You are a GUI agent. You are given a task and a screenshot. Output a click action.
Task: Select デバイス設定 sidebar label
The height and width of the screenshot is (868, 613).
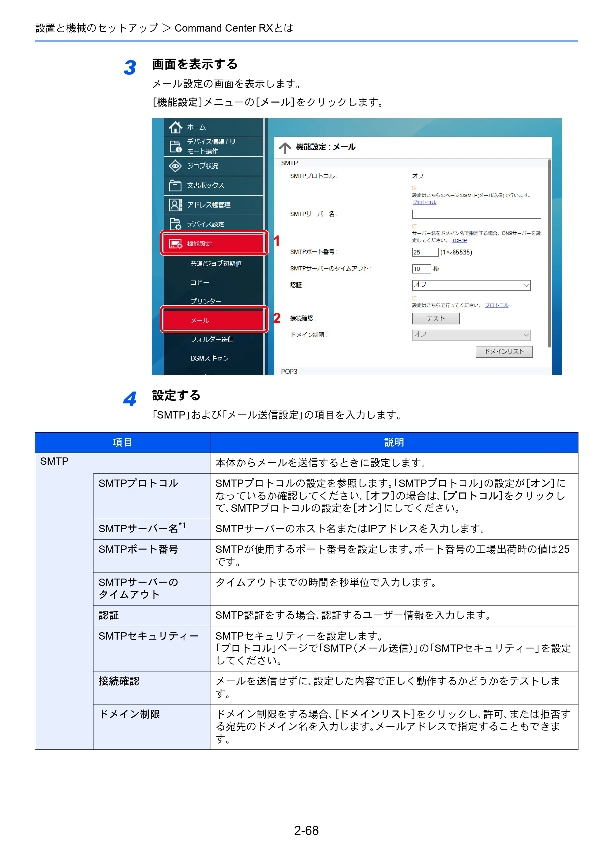(206, 224)
